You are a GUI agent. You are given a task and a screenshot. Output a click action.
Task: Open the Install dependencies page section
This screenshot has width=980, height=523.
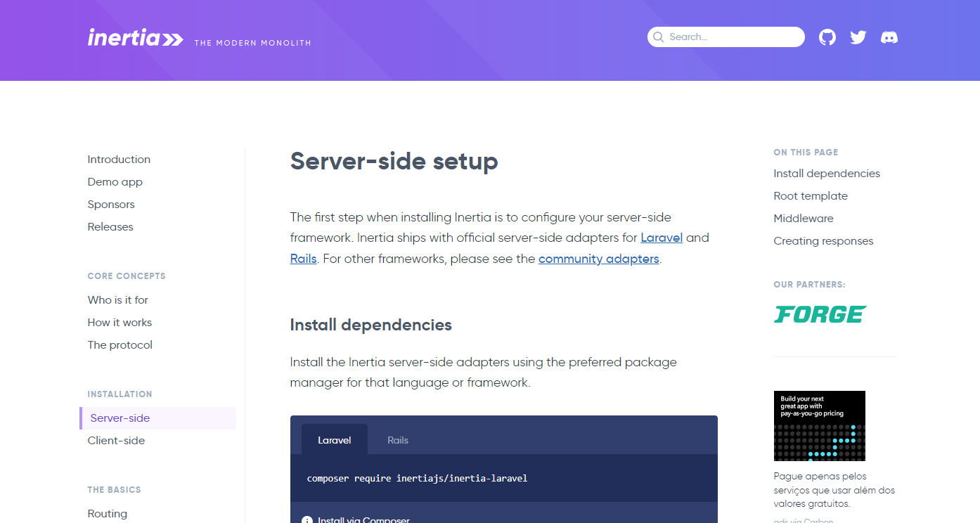click(x=826, y=173)
